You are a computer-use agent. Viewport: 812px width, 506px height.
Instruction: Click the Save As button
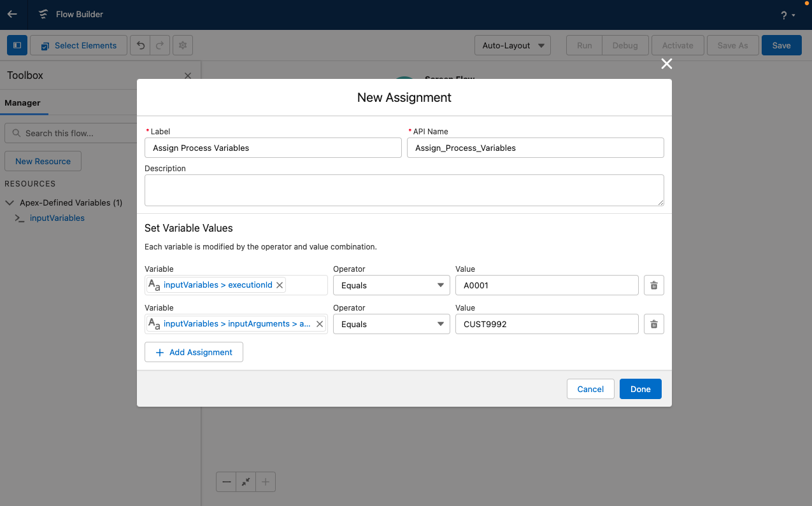(x=732, y=45)
